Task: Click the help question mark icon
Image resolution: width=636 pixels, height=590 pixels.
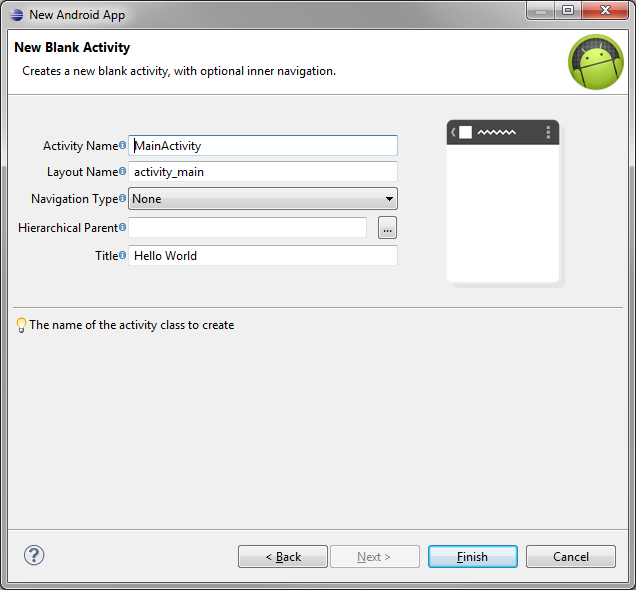Action: [34, 555]
